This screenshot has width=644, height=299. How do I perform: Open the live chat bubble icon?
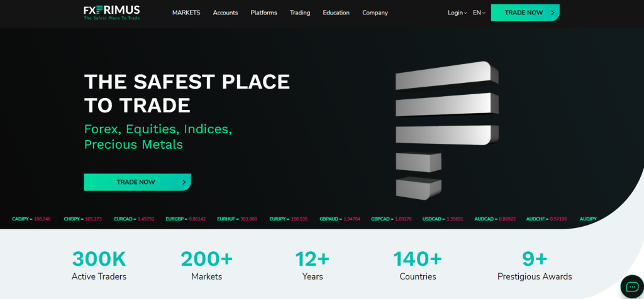tap(631, 287)
